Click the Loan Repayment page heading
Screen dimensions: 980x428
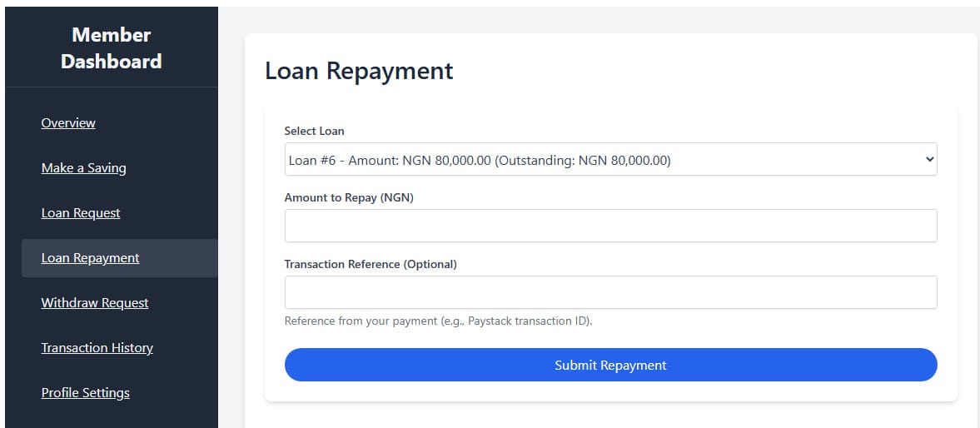(359, 71)
